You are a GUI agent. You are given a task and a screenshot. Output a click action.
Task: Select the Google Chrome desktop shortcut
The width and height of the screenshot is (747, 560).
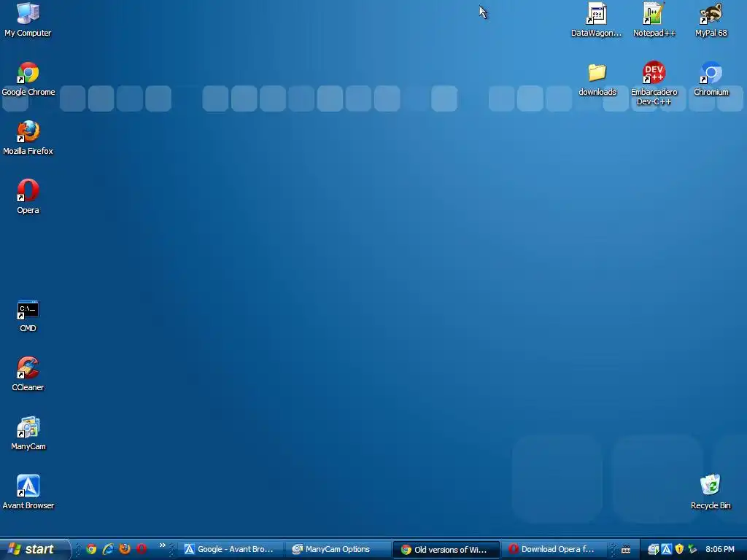click(x=28, y=79)
